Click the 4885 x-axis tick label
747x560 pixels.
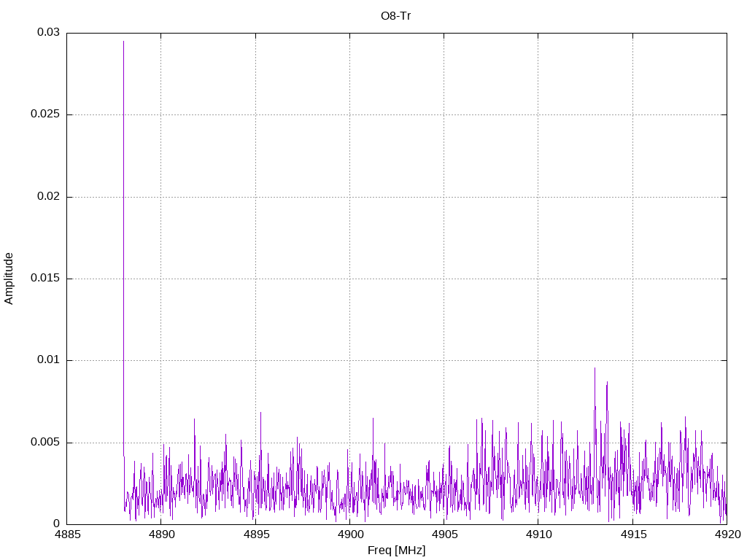pos(67,534)
